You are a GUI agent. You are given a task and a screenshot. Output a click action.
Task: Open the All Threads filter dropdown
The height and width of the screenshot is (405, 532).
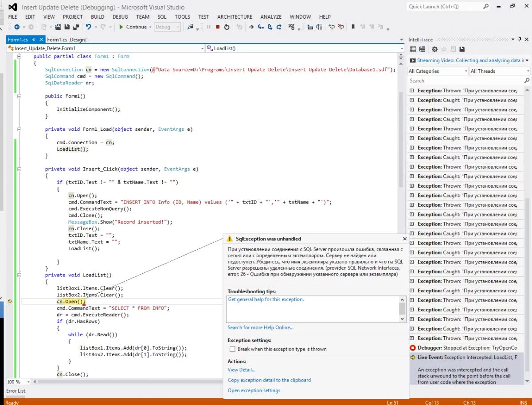tap(500, 71)
